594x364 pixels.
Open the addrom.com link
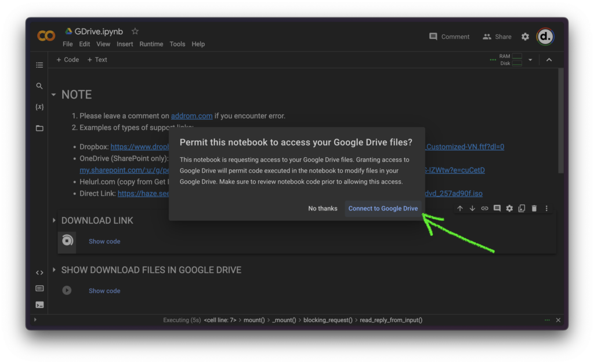pyautogui.click(x=191, y=116)
